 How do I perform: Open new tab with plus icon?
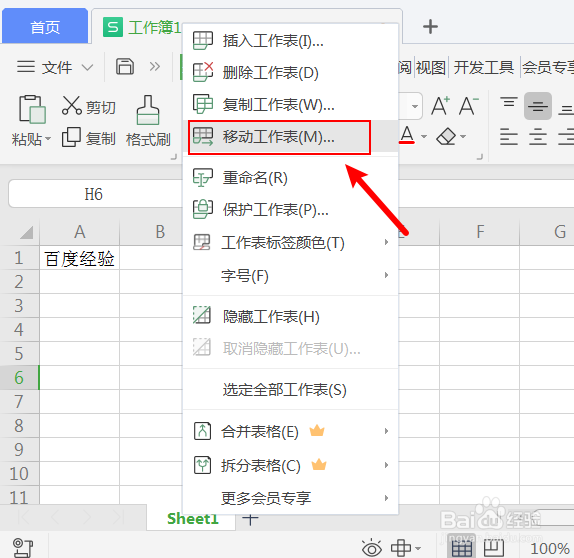430,27
